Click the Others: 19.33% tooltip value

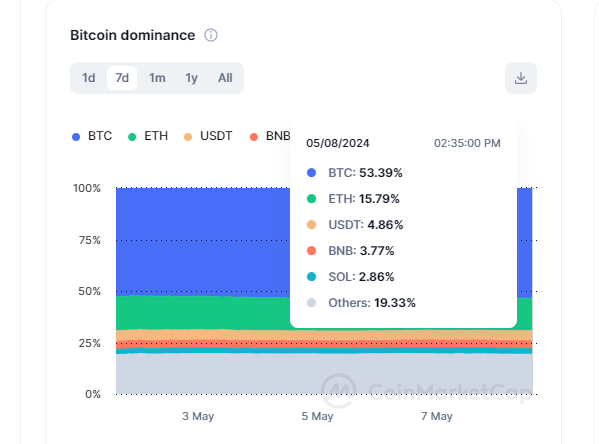click(x=372, y=303)
